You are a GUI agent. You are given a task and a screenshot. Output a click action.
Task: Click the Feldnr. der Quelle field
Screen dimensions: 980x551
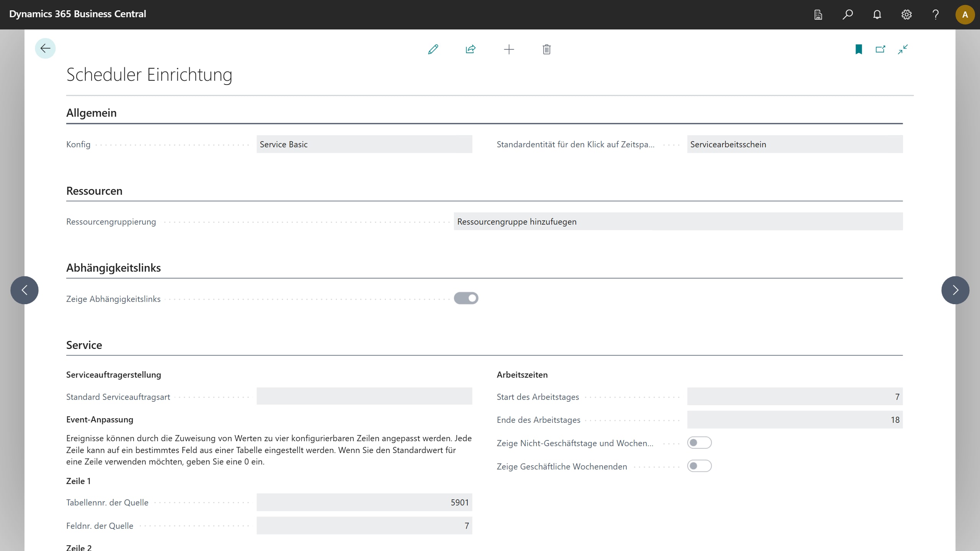click(364, 526)
